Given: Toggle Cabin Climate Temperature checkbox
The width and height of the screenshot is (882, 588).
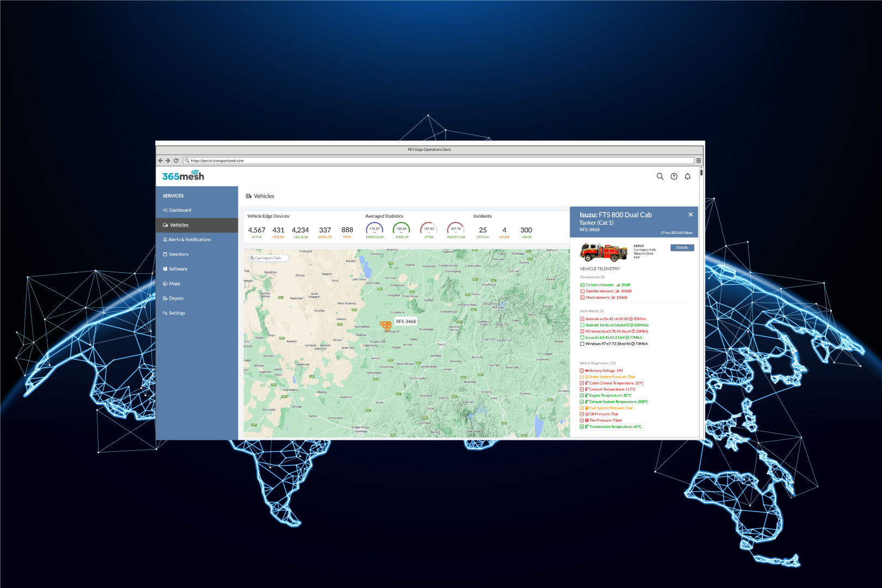Looking at the screenshot, I should [581, 383].
